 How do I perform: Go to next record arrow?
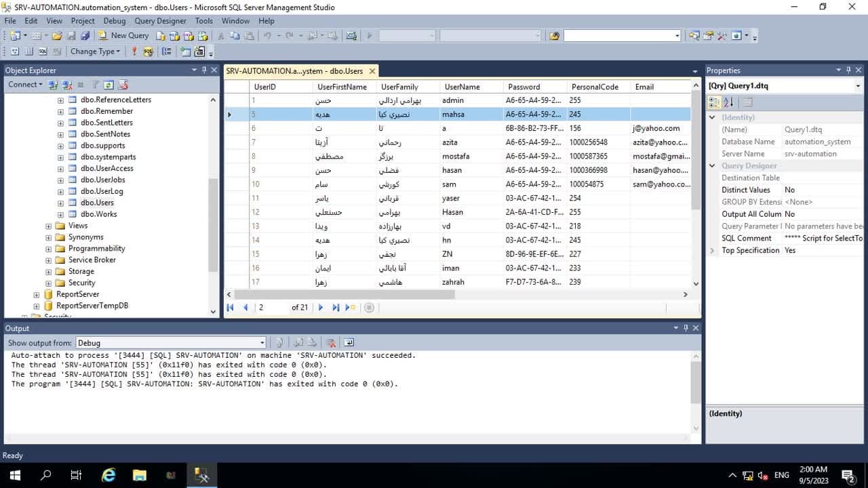[321, 307]
